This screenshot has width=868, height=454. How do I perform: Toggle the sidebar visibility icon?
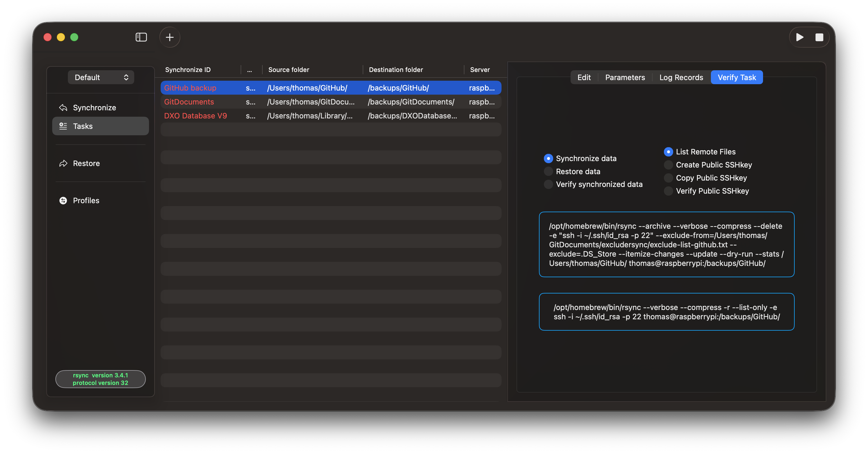pyautogui.click(x=141, y=37)
